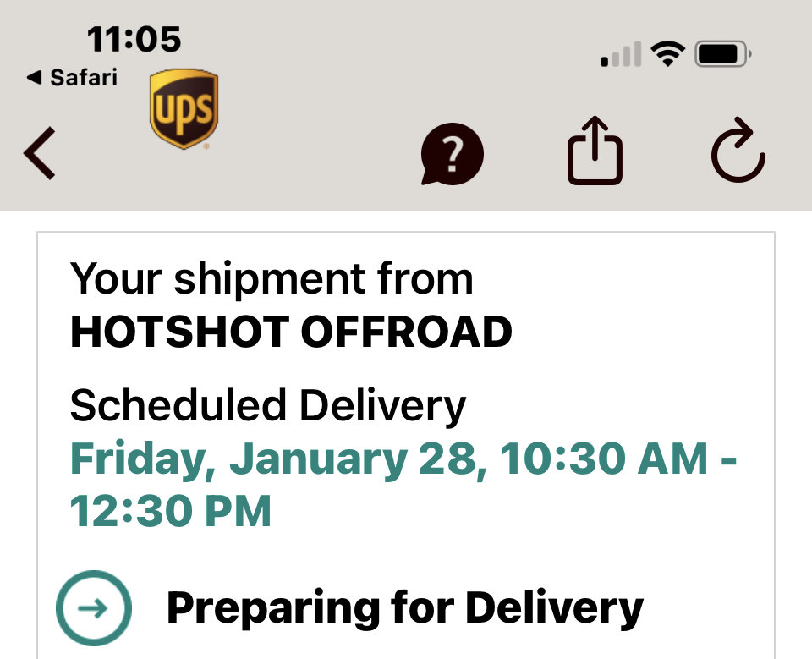Image resolution: width=812 pixels, height=659 pixels.
Task: Tap the battery indicator icon
Action: coord(723,54)
